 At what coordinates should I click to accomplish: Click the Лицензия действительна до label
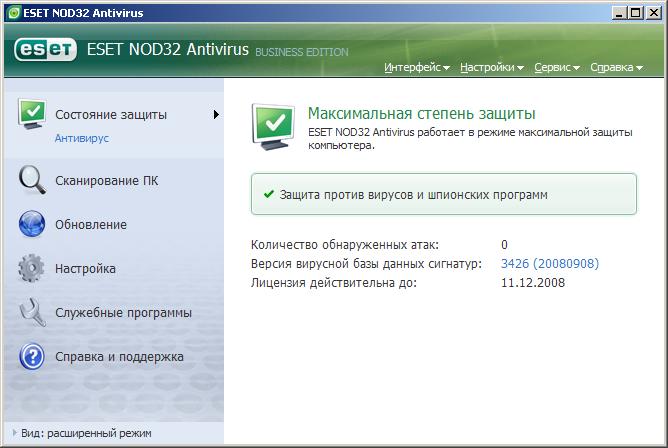coord(334,282)
